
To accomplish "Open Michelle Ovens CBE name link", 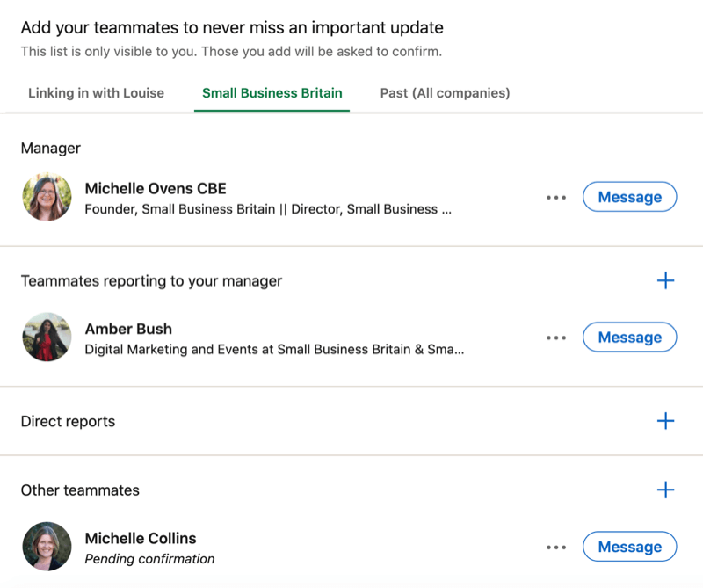I will 156,189.
